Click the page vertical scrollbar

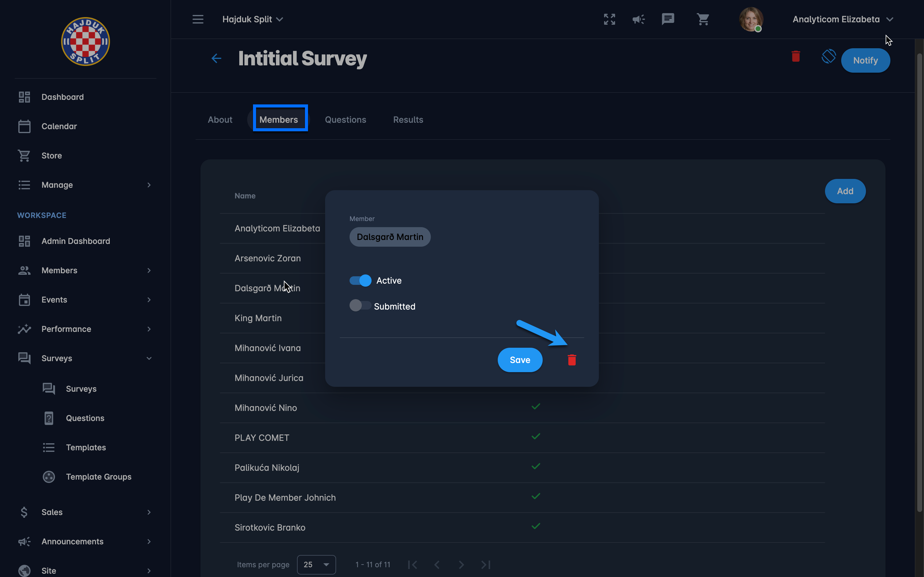coord(919,282)
